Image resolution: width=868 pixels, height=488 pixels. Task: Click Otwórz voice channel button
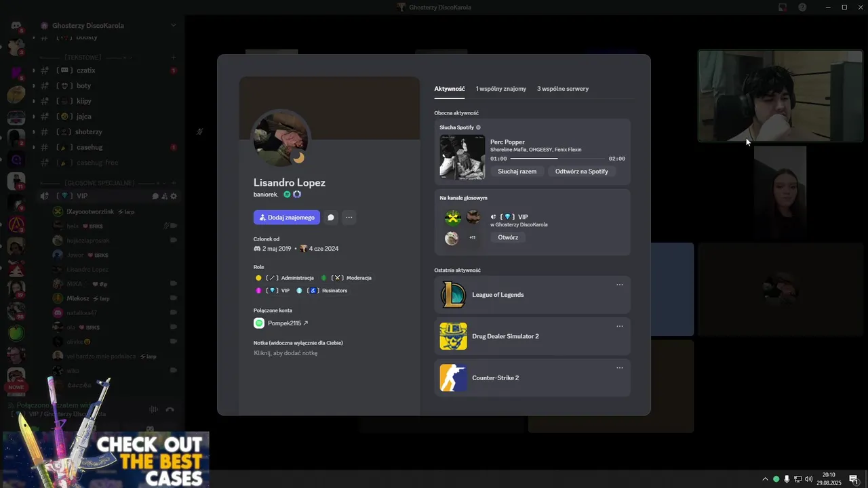508,237
